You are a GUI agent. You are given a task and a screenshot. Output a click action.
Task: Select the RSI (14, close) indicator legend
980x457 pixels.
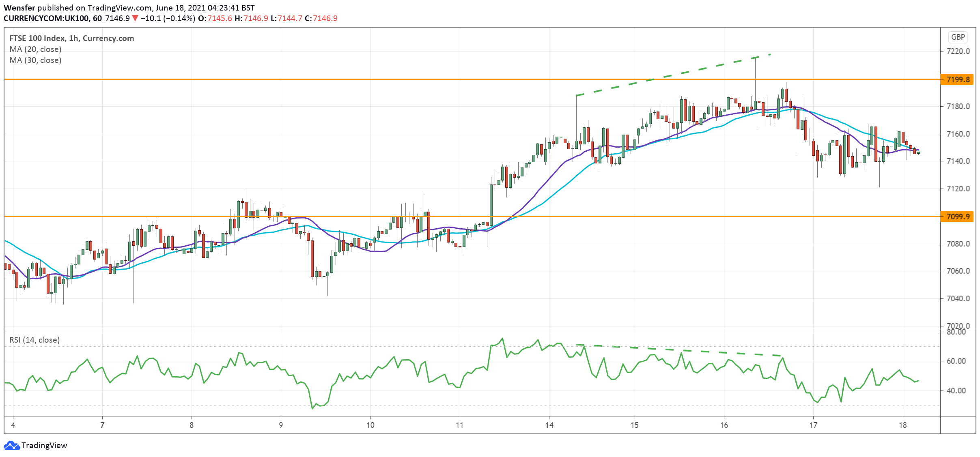click(x=34, y=340)
